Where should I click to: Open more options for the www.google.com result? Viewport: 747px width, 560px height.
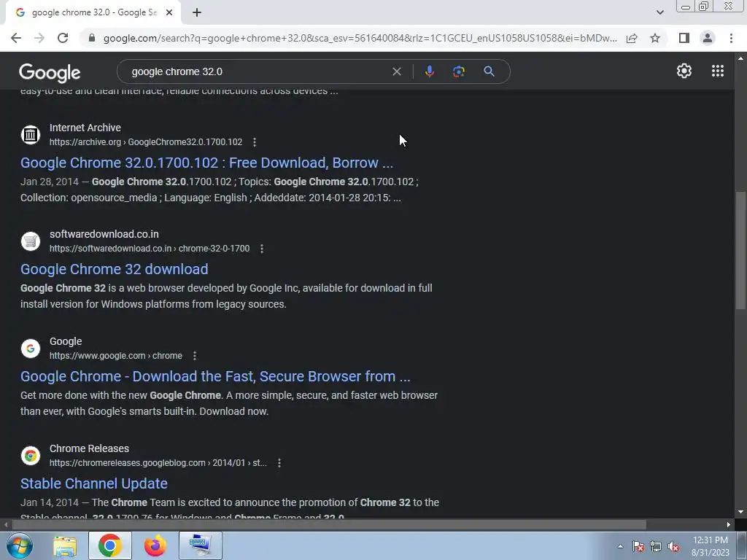coord(194,356)
